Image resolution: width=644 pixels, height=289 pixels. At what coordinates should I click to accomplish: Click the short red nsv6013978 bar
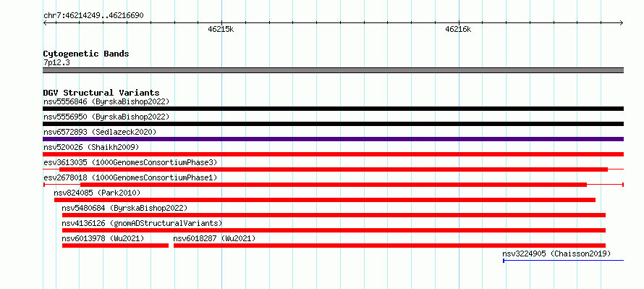click(115, 246)
